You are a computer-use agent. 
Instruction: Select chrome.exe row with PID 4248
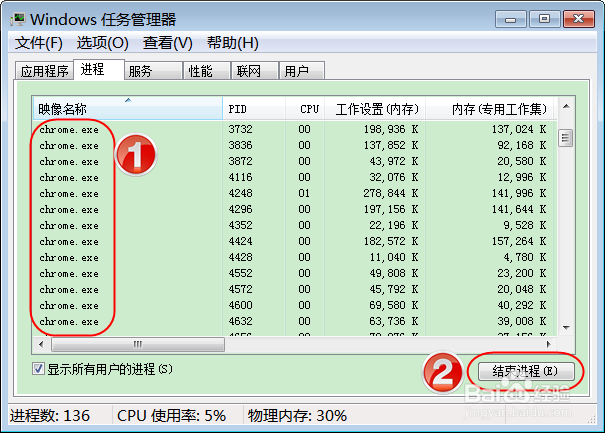tap(294, 193)
